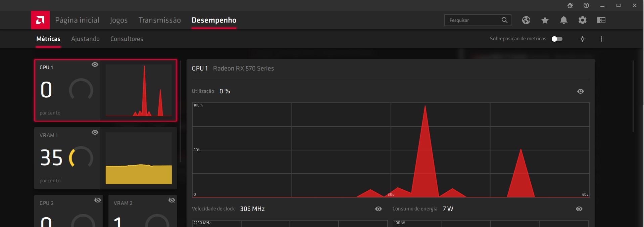Click the main page vertical scrollbar
Image resolution: width=644 pixels, height=227 pixels.
tap(633, 96)
